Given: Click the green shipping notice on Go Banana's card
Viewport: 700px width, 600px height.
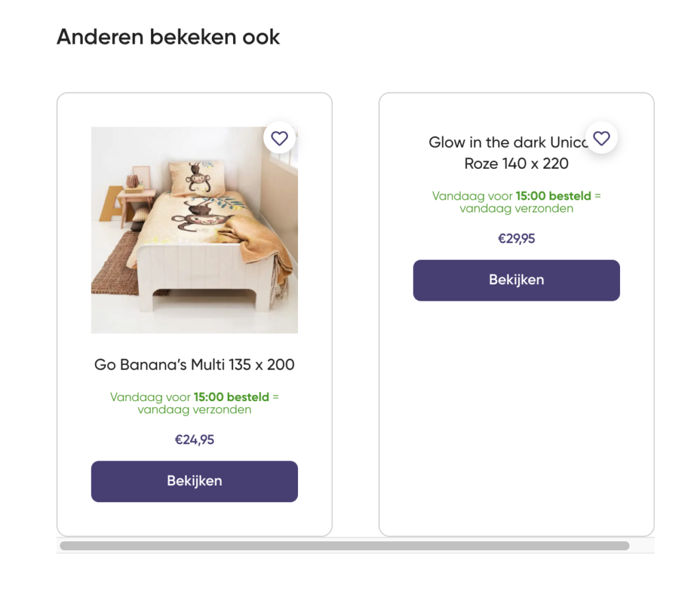Looking at the screenshot, I should tap(194, 403).
